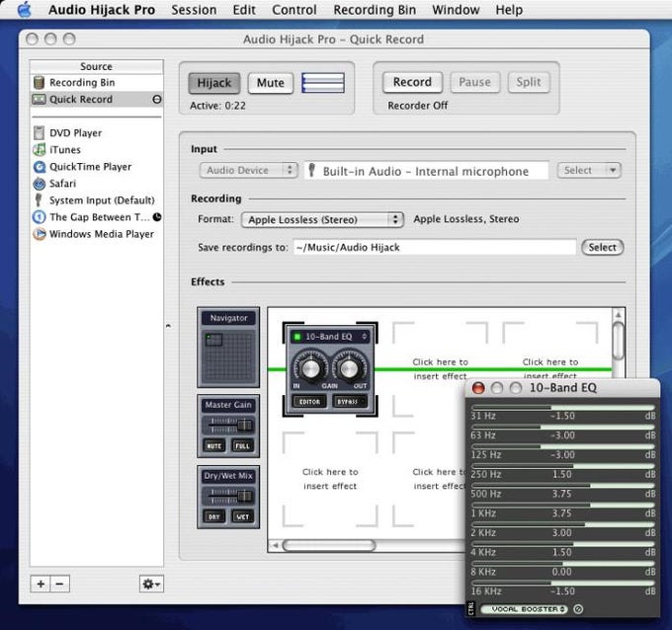This screenshot has width=672, height=630.
Task: Toggle BYPASS on the 10-Band EQ effect
Action: [350, 401]
